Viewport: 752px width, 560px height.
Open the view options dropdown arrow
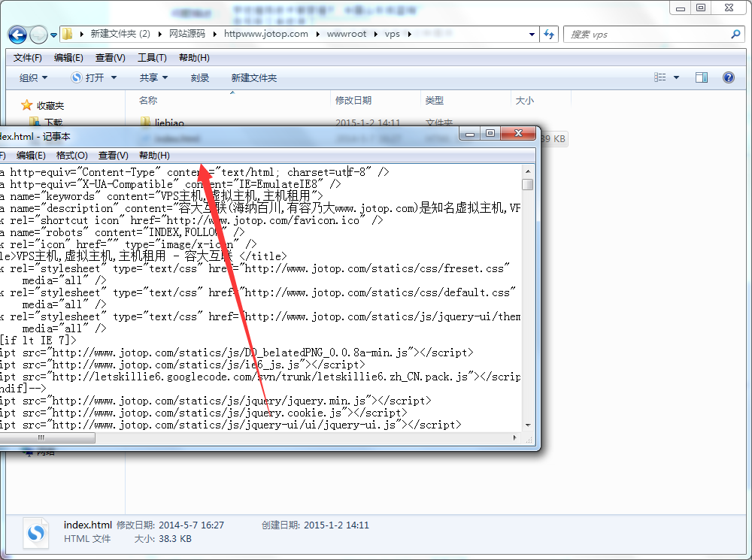[x=676, y=77]
